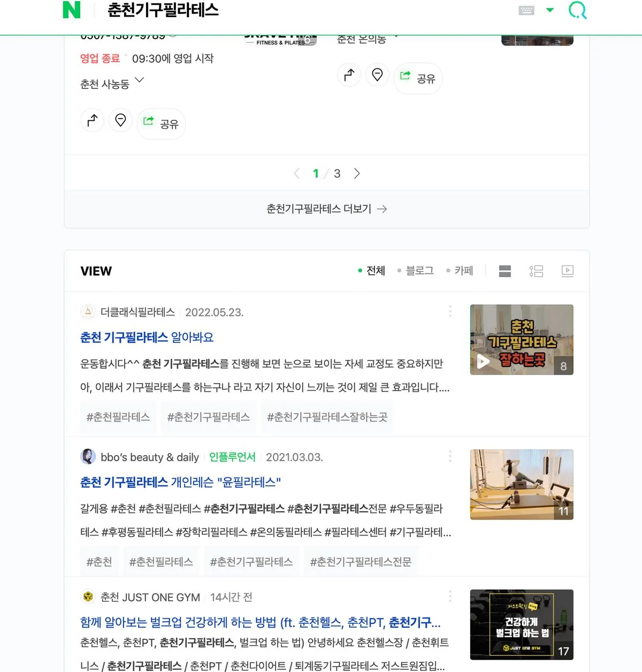
Task: Click hashtag #춘천필라테스 under second post
Action: tap(161, 562)
